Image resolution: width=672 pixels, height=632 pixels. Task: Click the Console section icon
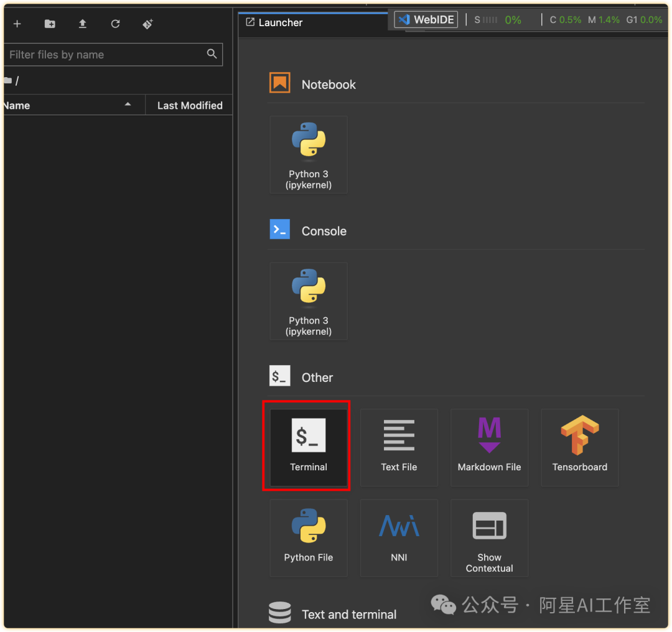[x=280, y=230]
